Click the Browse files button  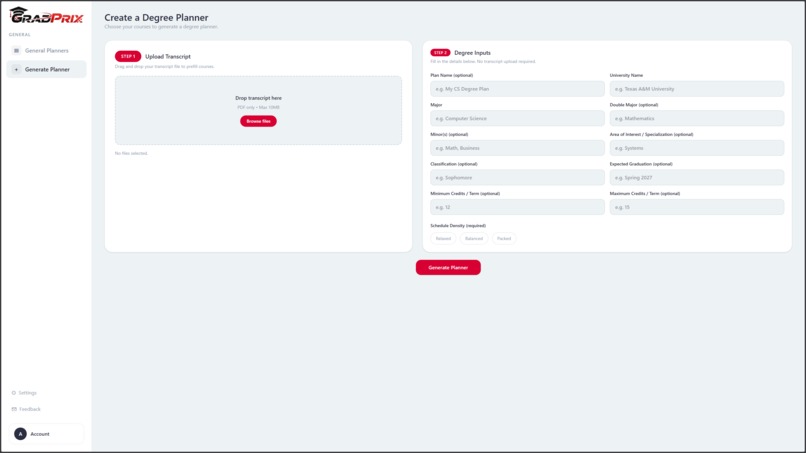click(x=258, y=121)
